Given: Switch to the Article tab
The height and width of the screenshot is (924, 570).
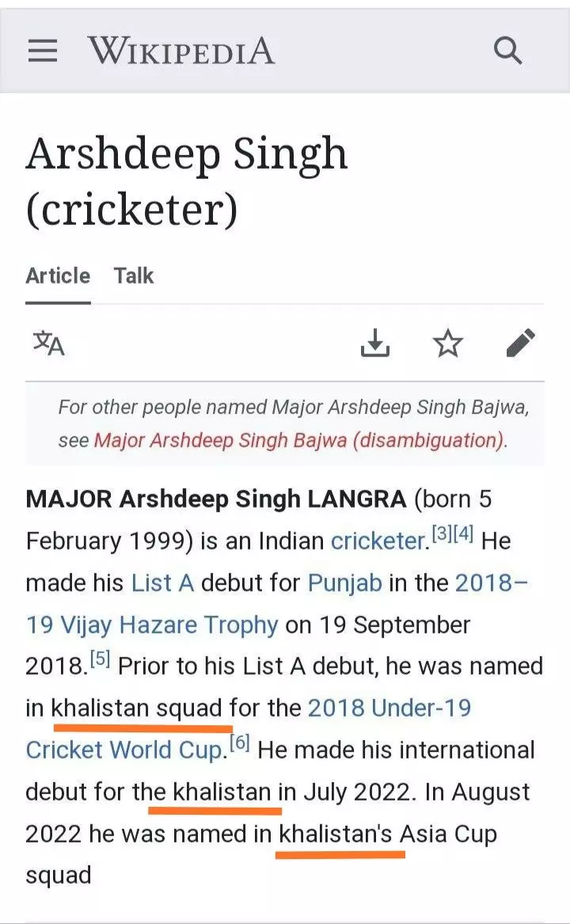Looking at the screenshot, I should coord(58,276).
